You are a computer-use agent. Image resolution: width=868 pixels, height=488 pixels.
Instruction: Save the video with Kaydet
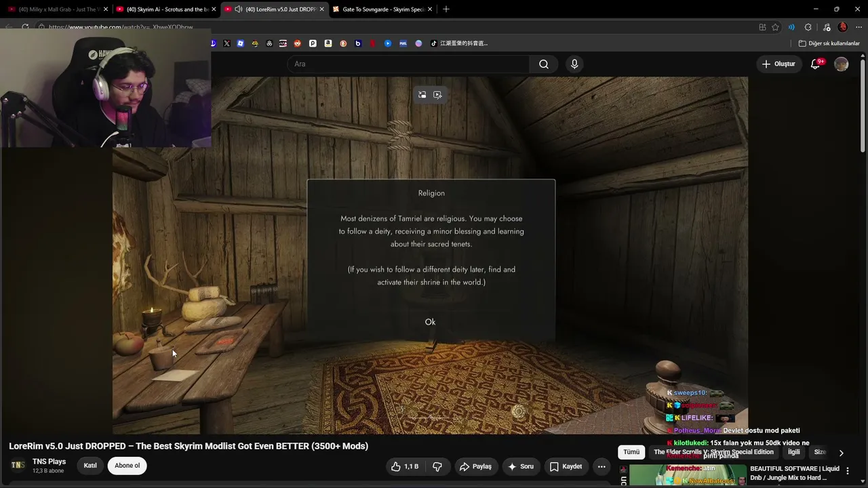coord(566,466)
